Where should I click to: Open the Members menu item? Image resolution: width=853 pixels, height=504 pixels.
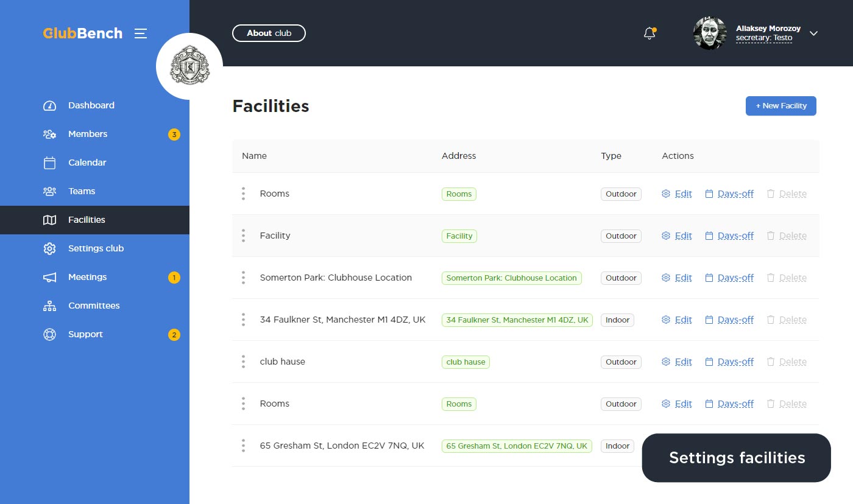[x=88, y=135]
